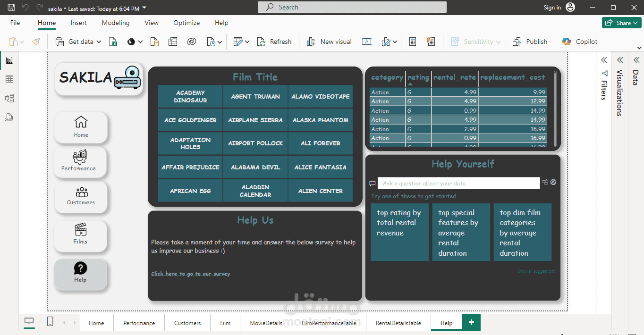Switch to the Performance page tab
The width and height of the screenshot is (644, 335).
click(x=139, y=323)
